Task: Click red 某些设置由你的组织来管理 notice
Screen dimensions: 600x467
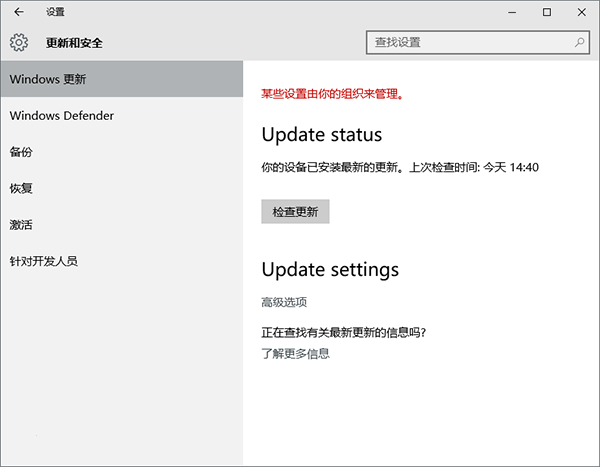Action: click(333, 94)
